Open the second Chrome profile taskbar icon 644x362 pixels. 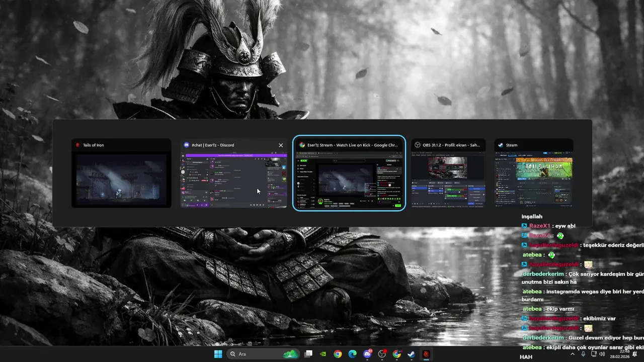pyautogui.click(x=397, y=354)
